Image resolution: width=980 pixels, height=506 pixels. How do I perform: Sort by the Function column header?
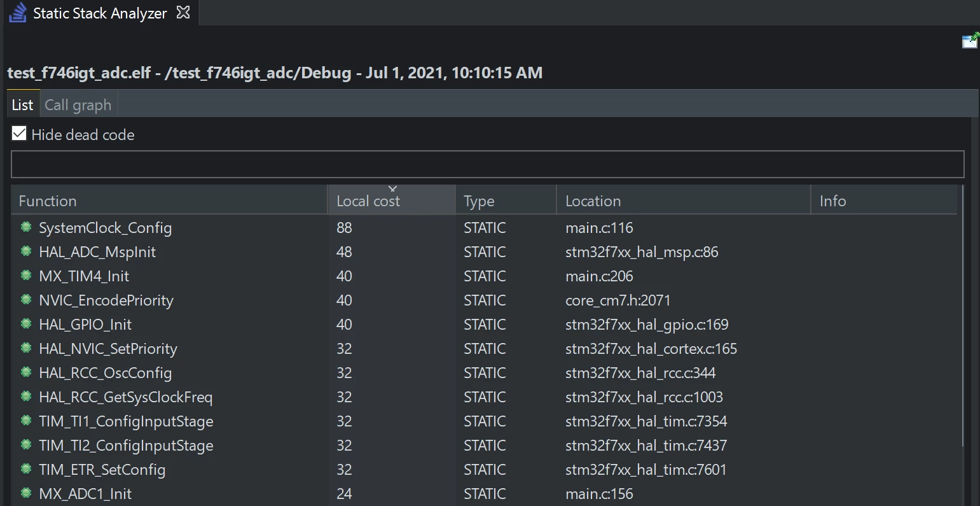coord(169,200)
